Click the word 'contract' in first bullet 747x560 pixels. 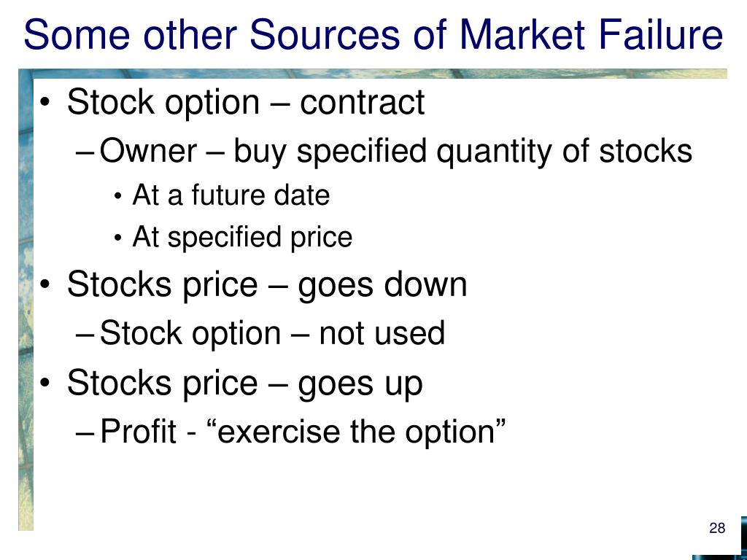pos(362,103)
